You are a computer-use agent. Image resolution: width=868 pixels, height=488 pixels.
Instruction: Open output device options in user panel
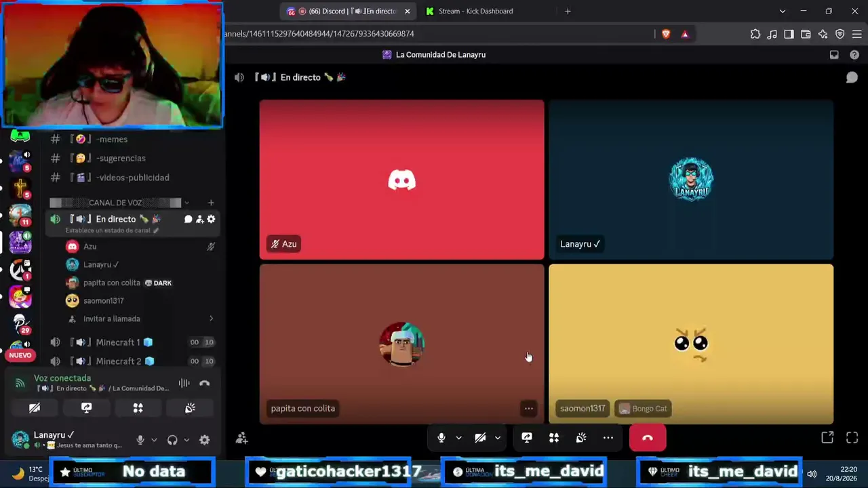click(x=186, y=440)
